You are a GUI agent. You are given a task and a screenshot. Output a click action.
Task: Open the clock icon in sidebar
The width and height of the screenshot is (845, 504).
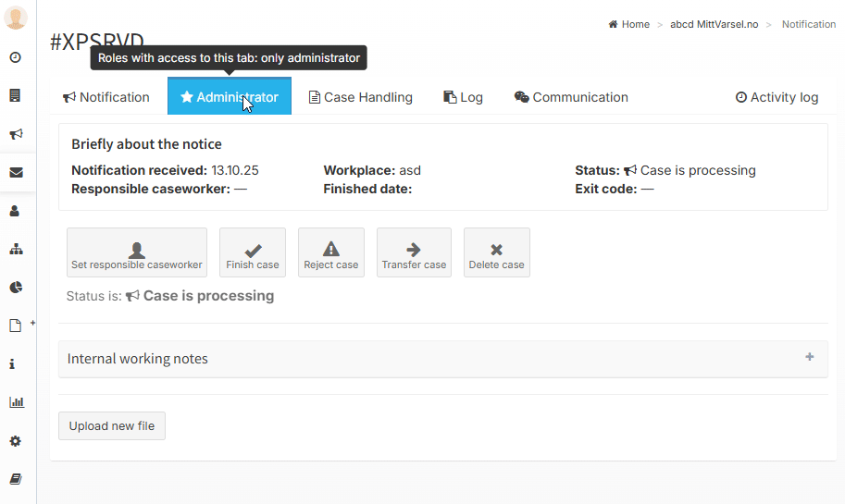16,57
